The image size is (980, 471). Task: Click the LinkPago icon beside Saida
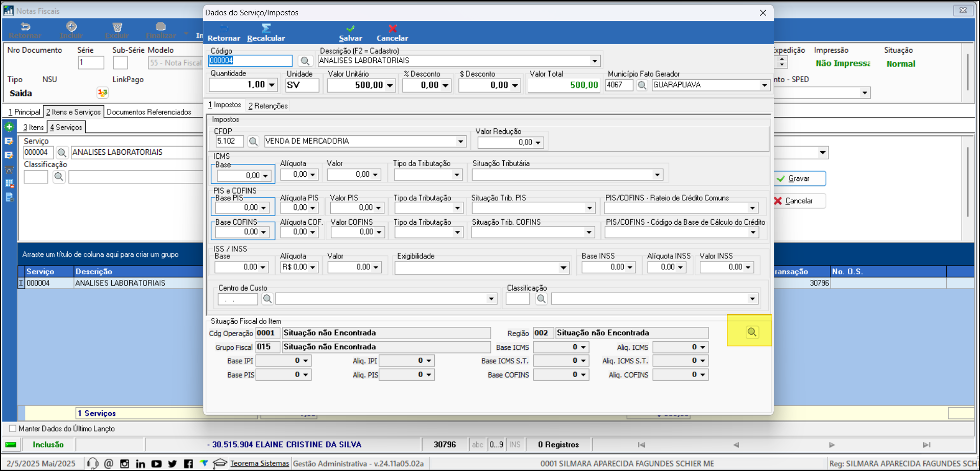(103, 92)
